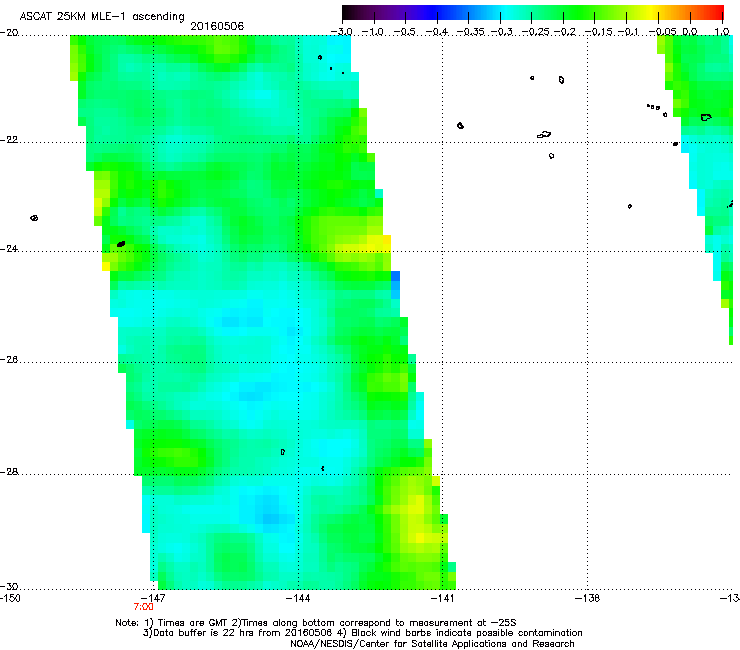740x650 pixels.
Task: Select the -0.35 color scale label
Action: tap(470, 32)
